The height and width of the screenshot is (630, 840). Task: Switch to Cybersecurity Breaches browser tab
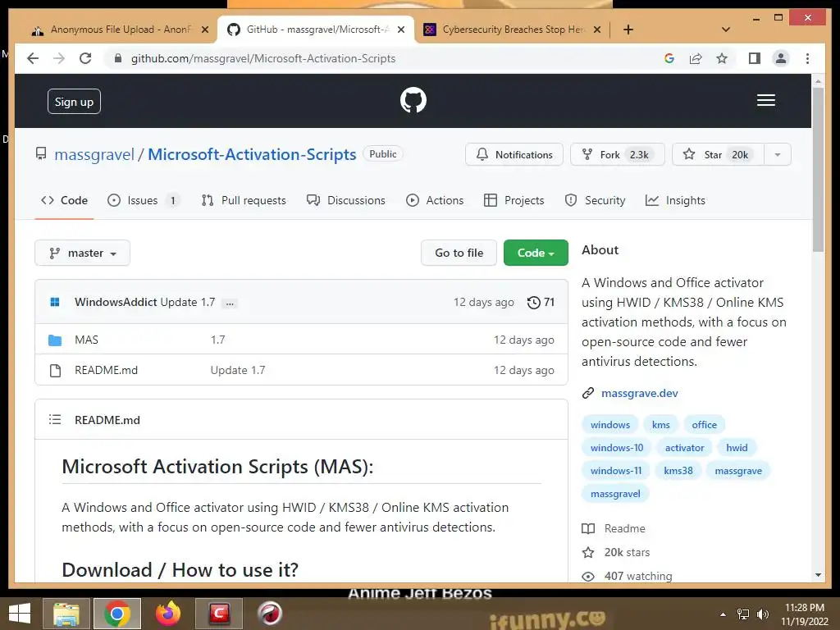pyautogui.click(x=512, y=30)
